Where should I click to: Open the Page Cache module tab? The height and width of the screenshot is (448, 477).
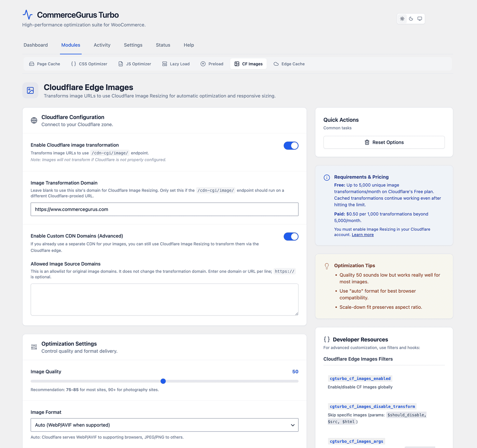[x=45, y=64]
